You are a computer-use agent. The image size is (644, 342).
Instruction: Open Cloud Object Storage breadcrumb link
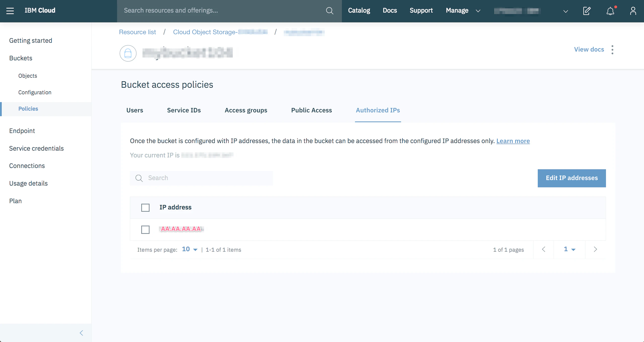pos(220,32)
